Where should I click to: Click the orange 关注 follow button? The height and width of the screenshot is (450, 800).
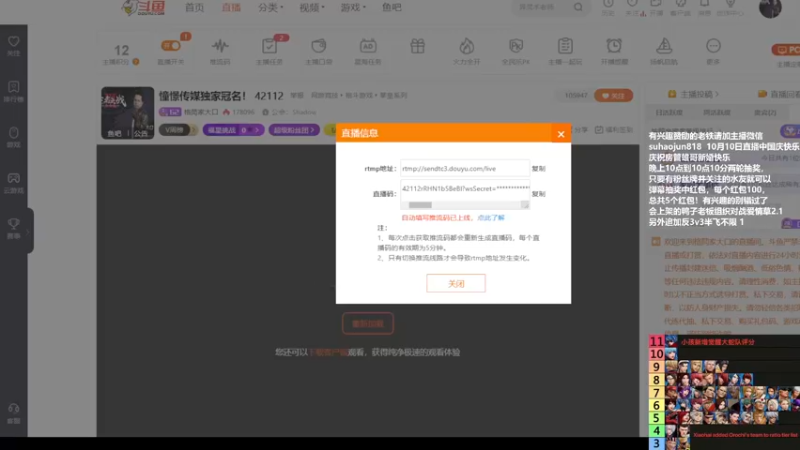(613, 95)
